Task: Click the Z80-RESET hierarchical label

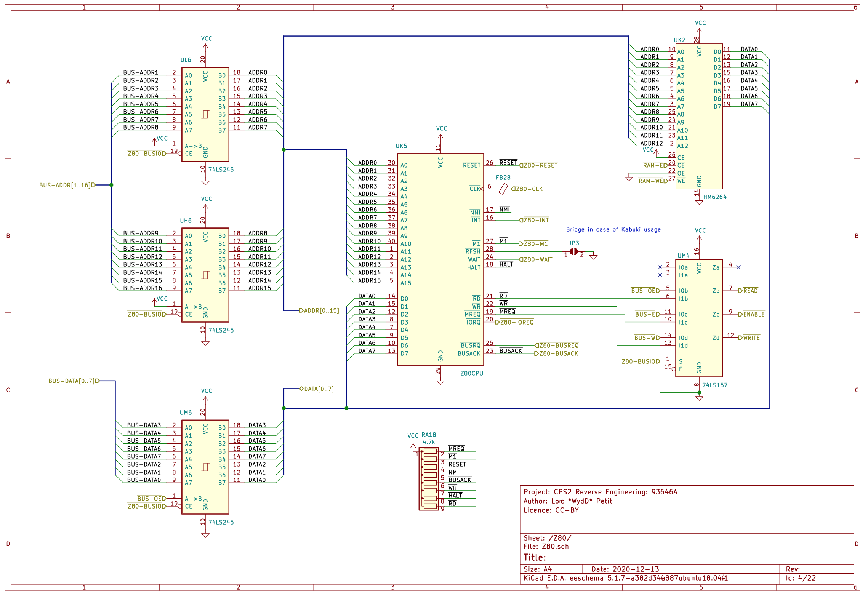Action: tap(540, 165)
